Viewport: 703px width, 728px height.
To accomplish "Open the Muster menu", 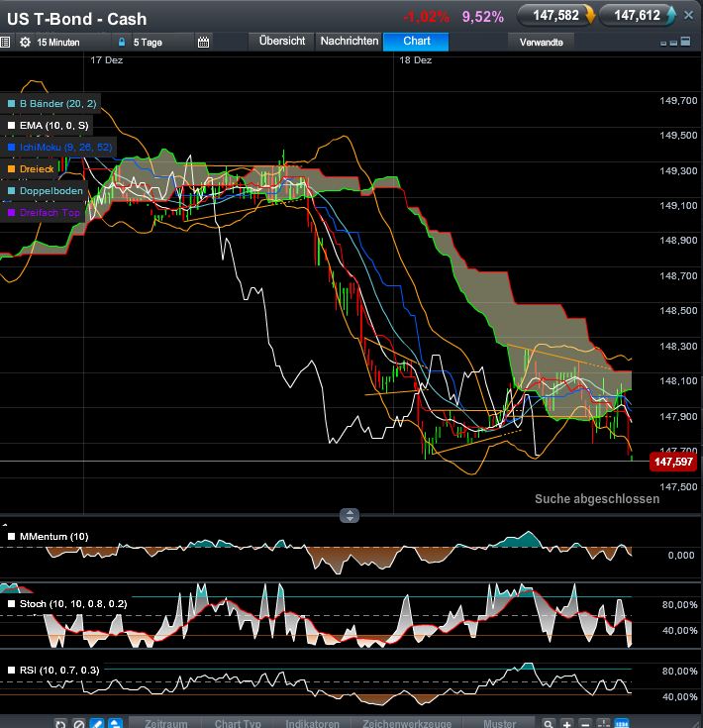I will (x=499, y=723).
